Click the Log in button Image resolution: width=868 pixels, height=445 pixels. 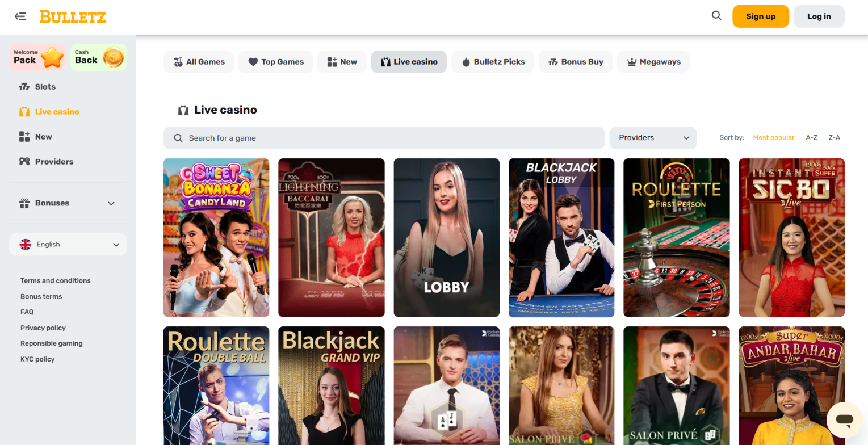pyautogui.click(x=819, y=16)
